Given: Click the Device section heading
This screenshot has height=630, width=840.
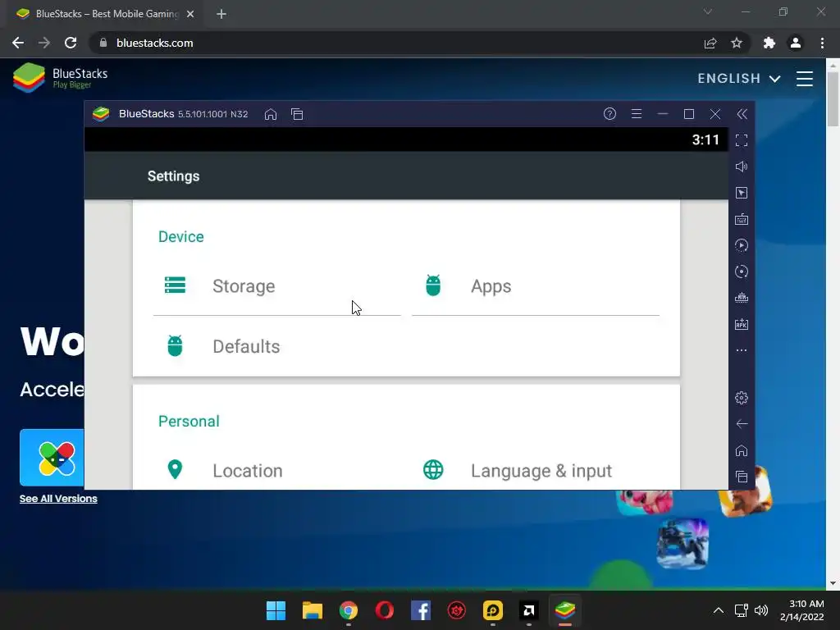Looking at the screenshot, I should pyautogui.click(x=181, y=237).
